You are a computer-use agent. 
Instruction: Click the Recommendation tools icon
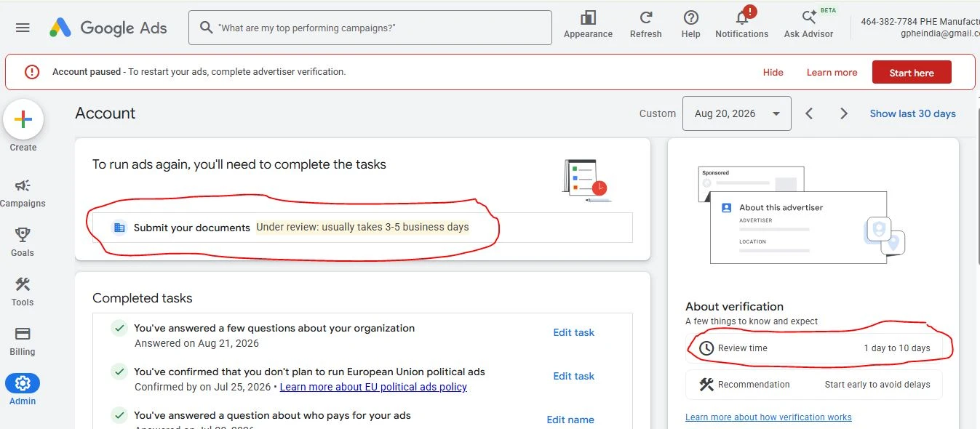tap(706, 385)
